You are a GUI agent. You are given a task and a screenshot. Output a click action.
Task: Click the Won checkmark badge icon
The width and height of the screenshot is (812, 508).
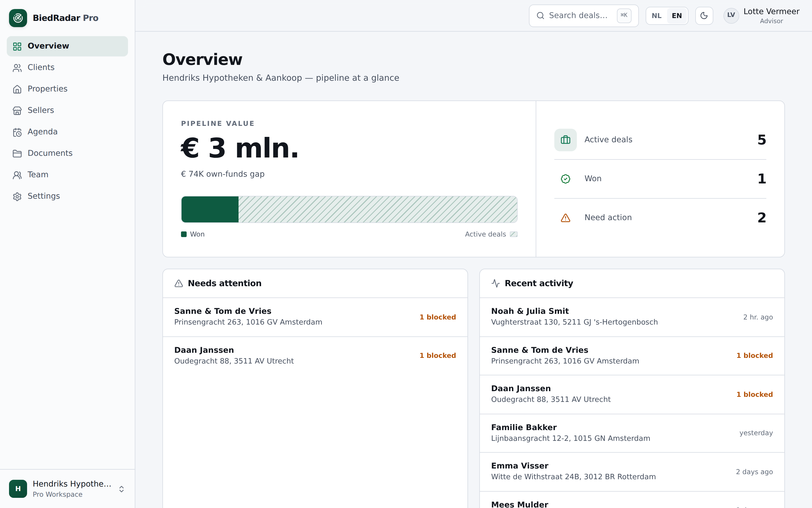(x=565, y=179)
